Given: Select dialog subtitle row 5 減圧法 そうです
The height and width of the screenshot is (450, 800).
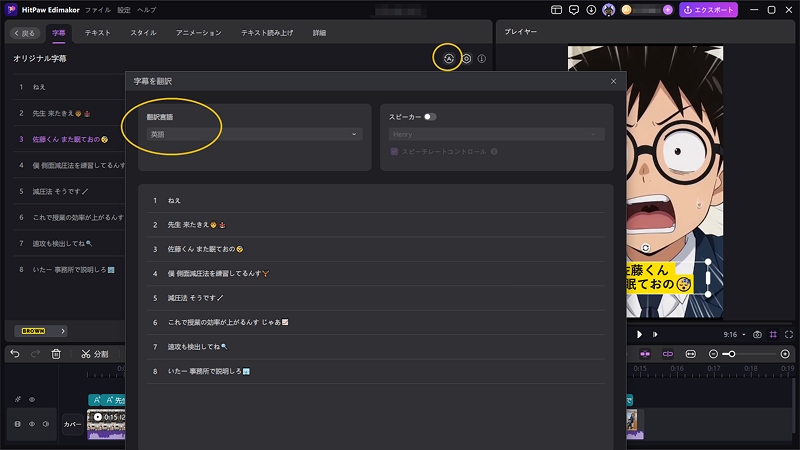Looking at the screenshot, I should [376, 298].
